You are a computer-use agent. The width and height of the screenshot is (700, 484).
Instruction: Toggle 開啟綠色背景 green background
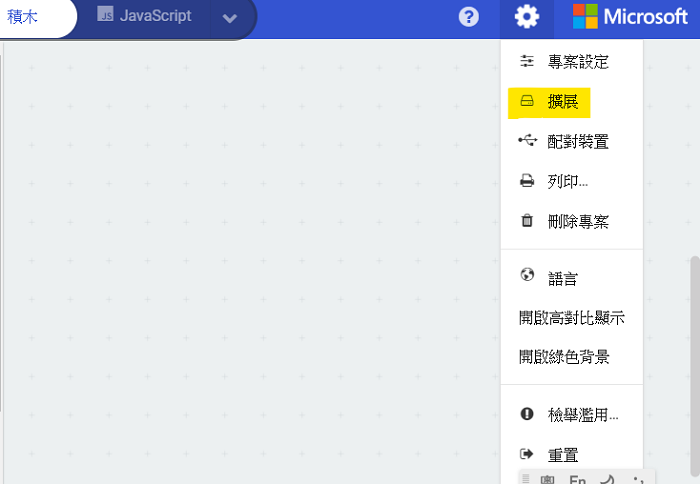[x=564, y=357]
